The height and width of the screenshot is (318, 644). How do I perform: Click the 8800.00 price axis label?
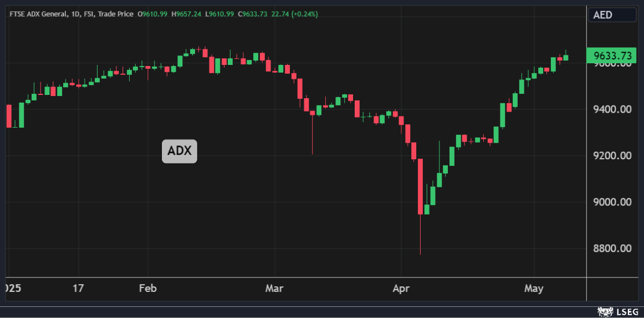click(x=612, y=248)
